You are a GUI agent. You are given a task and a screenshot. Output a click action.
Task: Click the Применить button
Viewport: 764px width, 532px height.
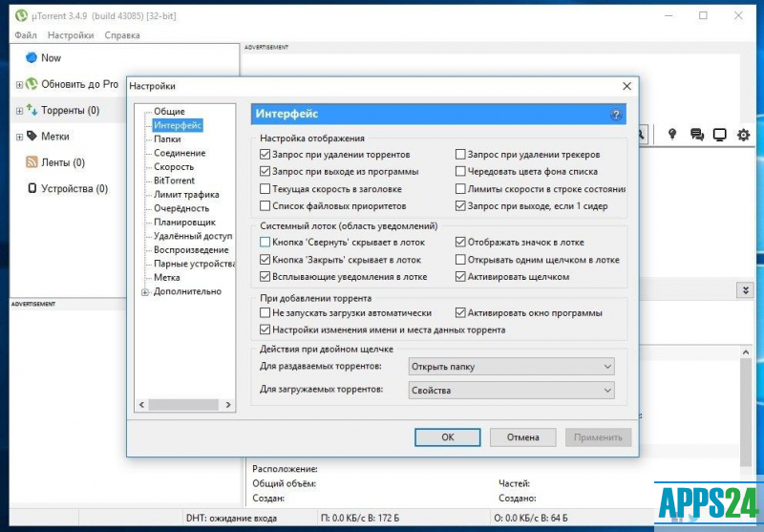(598, 437)
